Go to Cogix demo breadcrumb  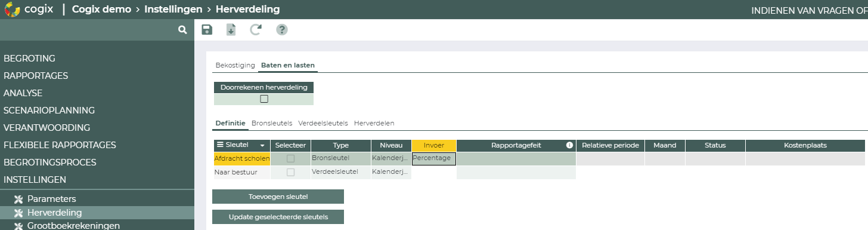(101, 10)
